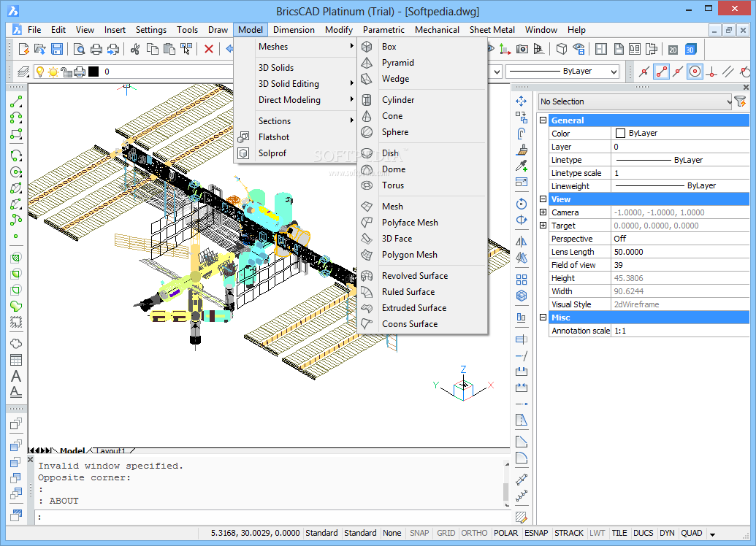Click the black layer color swatch
Viewport: 756px width, 546px height.
[x=93, y=72]
